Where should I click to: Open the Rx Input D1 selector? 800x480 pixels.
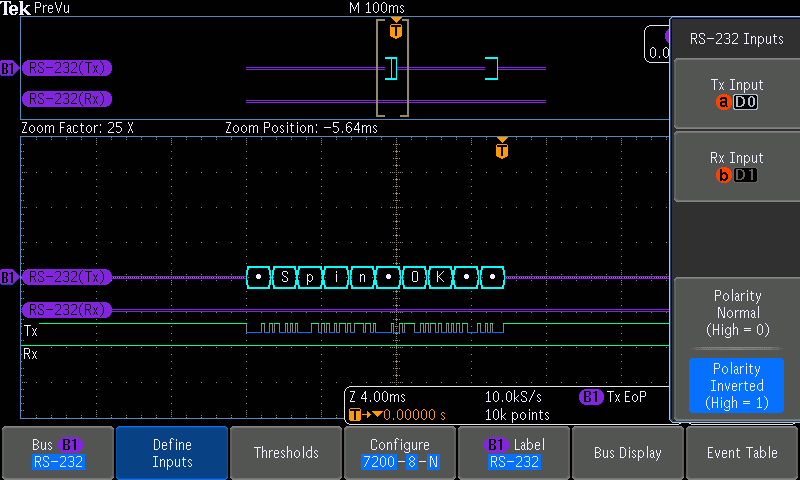pyautogui.click(x=737, y=166)
